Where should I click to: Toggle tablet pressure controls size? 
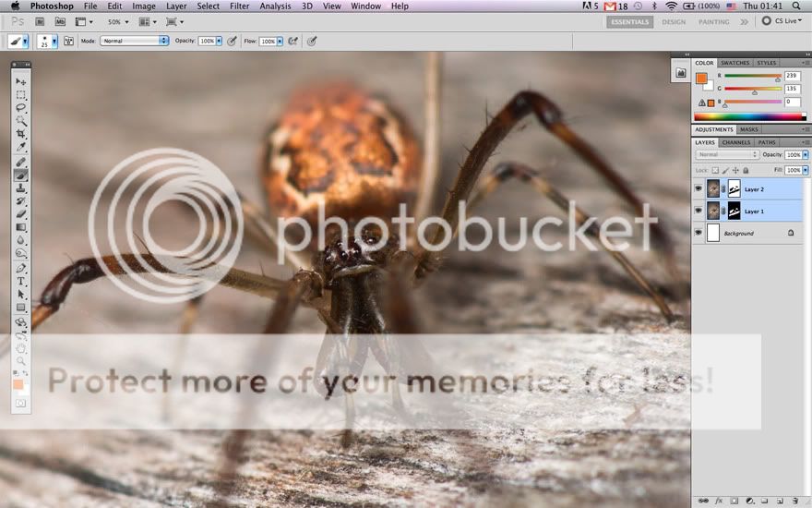pos(312,41)
